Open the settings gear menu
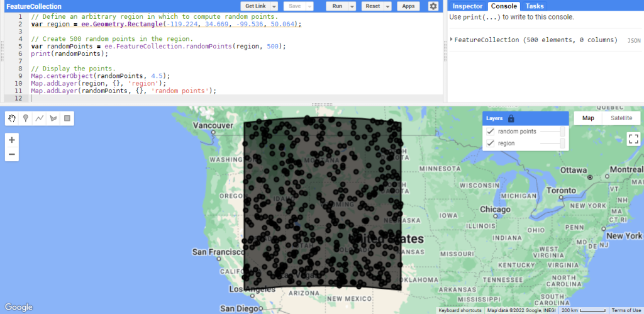The image size is (644, 314). (x=433, y=6)
